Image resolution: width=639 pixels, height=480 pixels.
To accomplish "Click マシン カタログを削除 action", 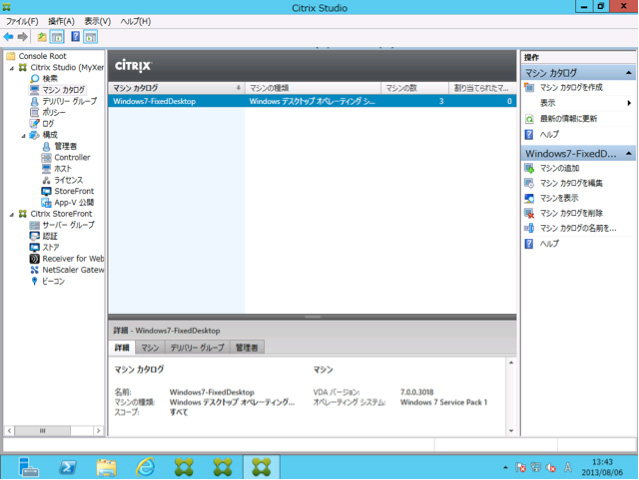I will click(x=571, y=213).
